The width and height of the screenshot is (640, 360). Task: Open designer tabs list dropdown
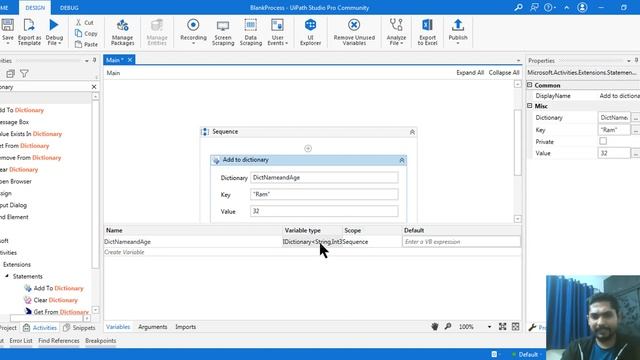pyautogui.click(x=518, y=61)
